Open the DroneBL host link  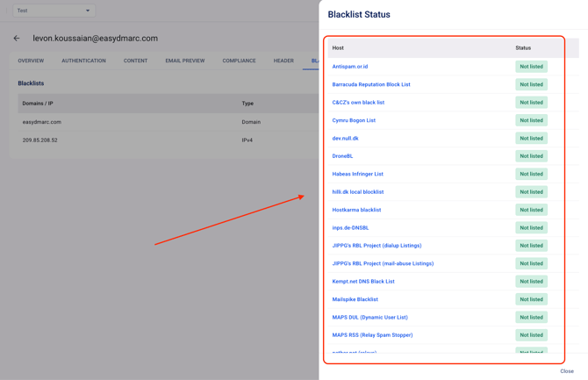click(x=342, y=156)
